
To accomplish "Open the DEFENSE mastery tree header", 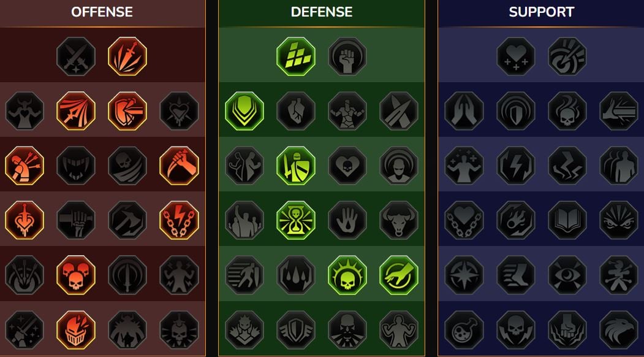I will point(322,12).
